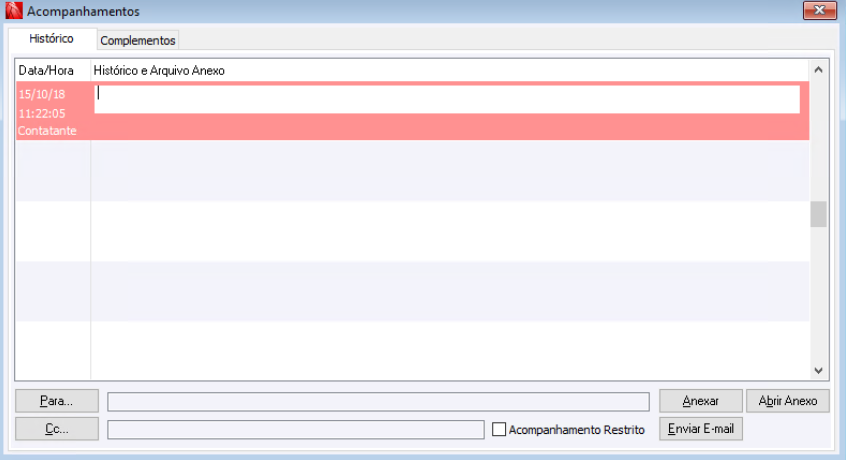Click the red application icon in title bar
Screen dimensions: 846x460
tap(14, 11)
